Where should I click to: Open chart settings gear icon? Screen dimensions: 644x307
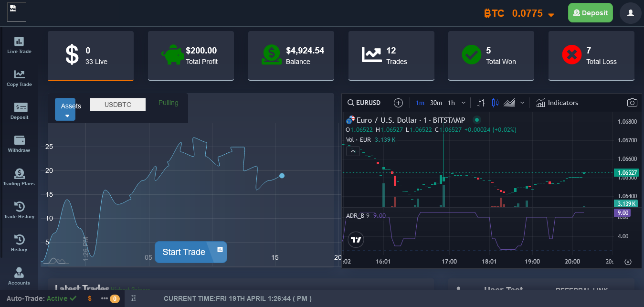[628, 262]
